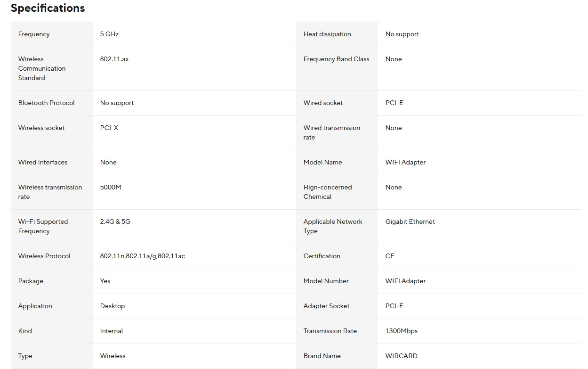Viewport: 588px width, 369px height.
Task: Click the Frequency Band Class label
Action: [x=336, y=59]
